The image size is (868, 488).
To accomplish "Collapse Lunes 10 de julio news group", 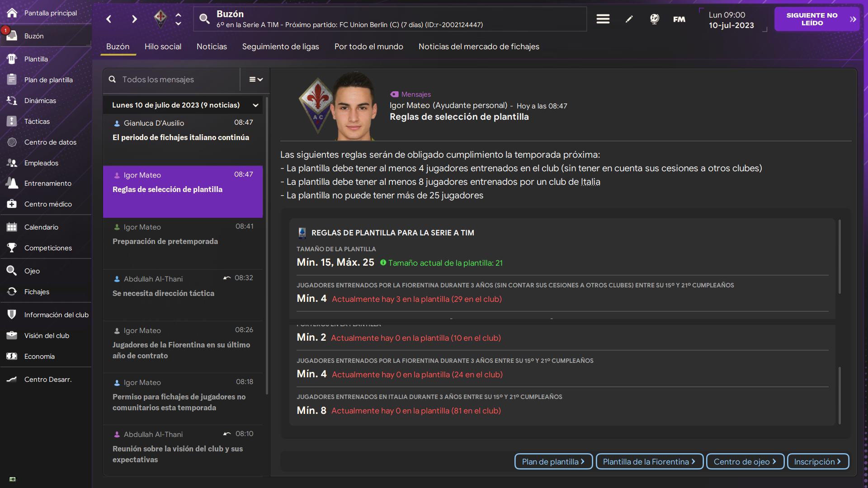I will 256,105.
